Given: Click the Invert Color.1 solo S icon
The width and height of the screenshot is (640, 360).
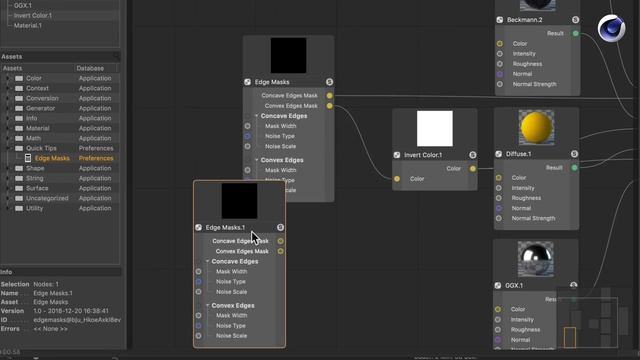Looking at the screenshot, I should [472, 155].
